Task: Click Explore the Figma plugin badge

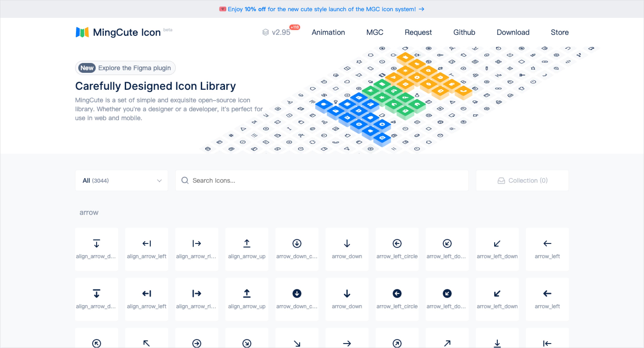Action: [125, 68]
